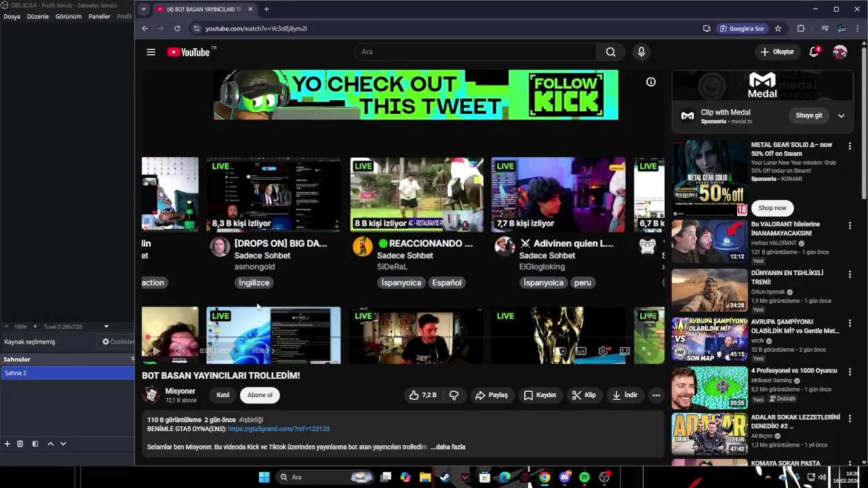Image resolution: width=868 pixels, height=488 pixels.
Task: Open the OBS Dosya menu
Action: (x=12, y=16)
